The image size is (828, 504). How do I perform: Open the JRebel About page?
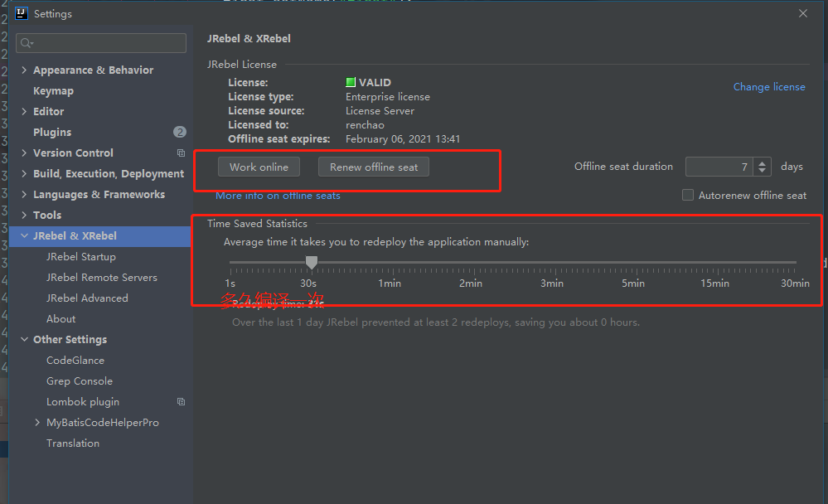click(61, 318)
